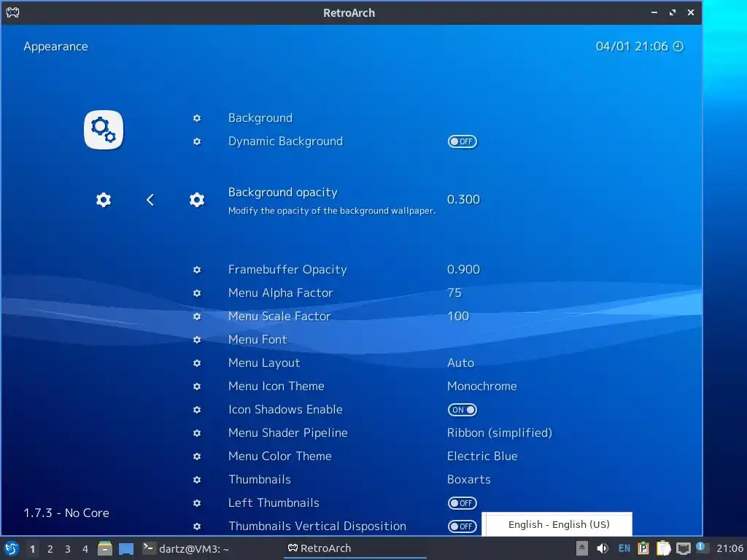
Task: Adjust the Menu Scale Factor 100 value
Action: click(458, 316)
